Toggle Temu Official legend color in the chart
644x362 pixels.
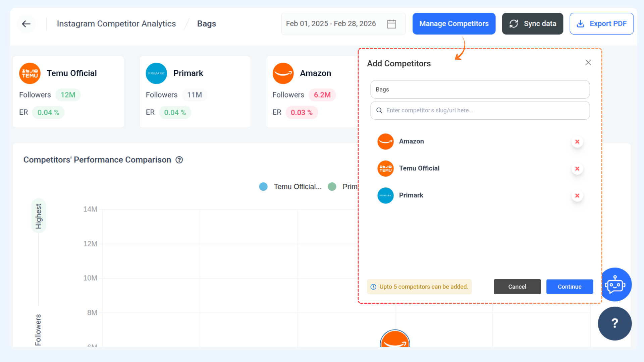[x=263, y=187]
